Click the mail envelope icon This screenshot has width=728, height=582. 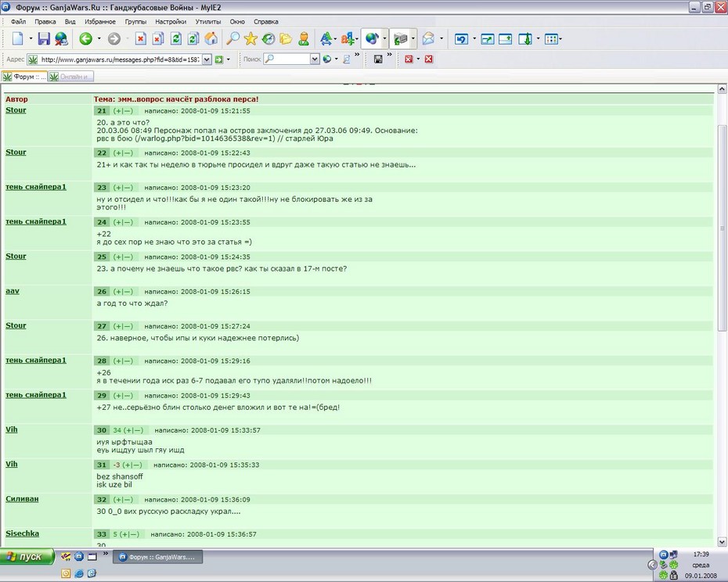pos(428,38)
